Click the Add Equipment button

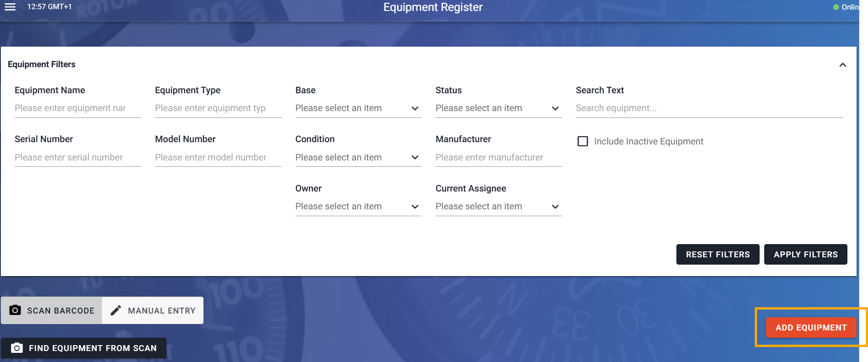(x=811, y=328)
